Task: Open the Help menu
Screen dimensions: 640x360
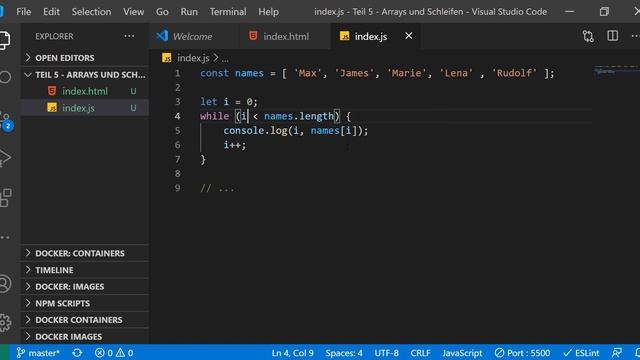Action: 269,11
